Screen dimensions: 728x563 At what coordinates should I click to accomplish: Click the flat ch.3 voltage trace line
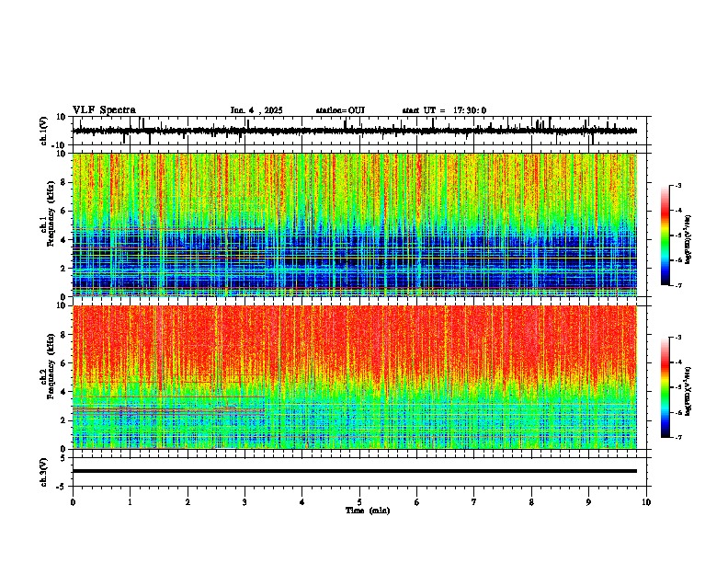[355, 471]
